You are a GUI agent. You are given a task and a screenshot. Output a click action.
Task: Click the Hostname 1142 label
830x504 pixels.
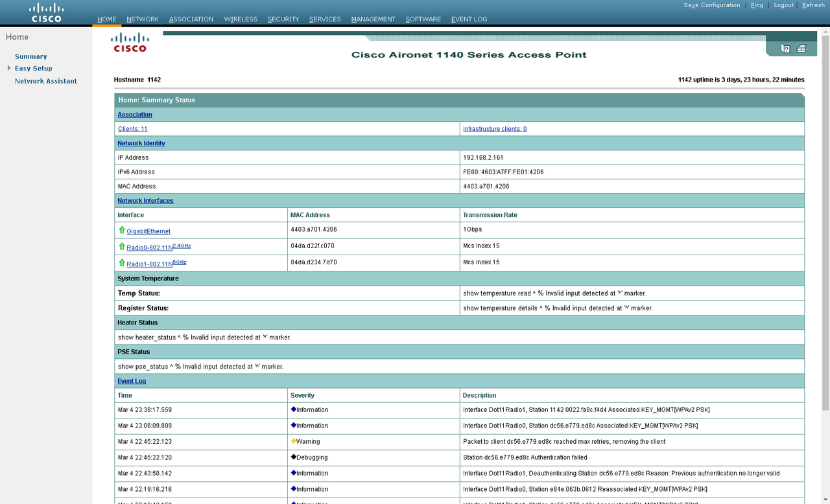[x=137, y=80]
